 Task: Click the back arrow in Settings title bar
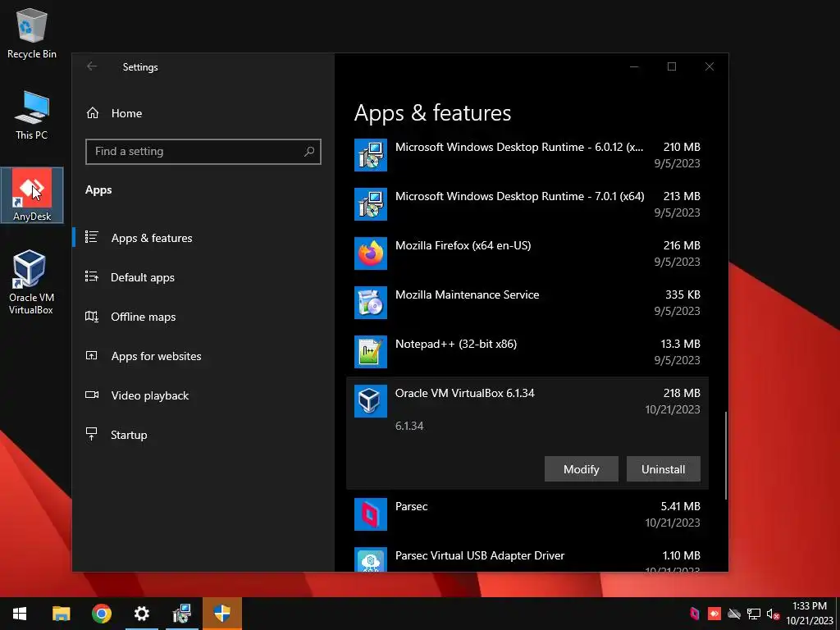[92, 66]
